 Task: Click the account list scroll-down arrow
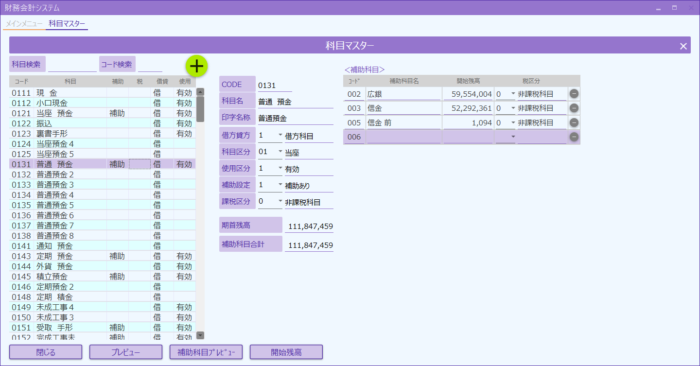pos(200,335)
